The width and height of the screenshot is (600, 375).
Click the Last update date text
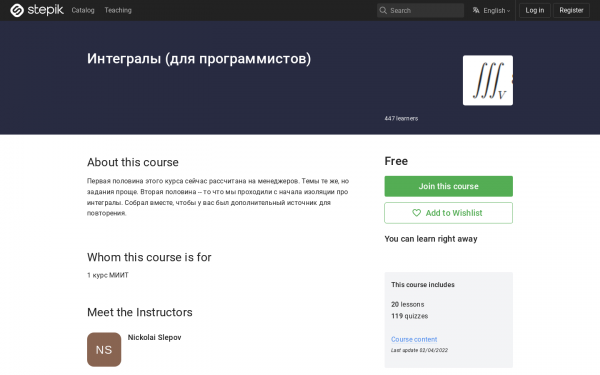(x=419, y=350)
